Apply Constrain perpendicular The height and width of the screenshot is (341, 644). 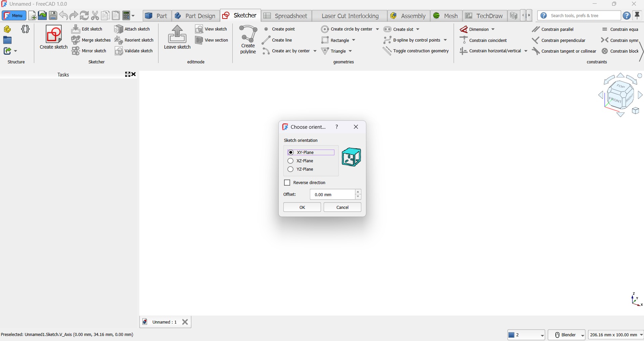coord(559,40)
